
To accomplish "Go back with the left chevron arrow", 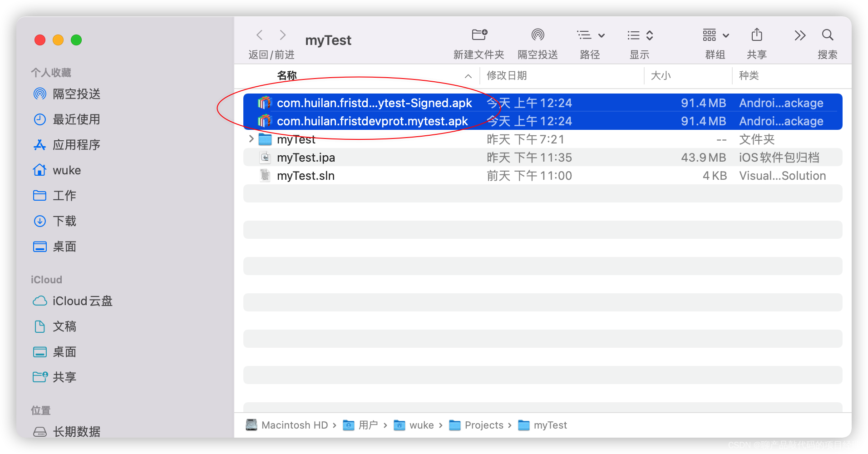I will (x=260, y=35).
